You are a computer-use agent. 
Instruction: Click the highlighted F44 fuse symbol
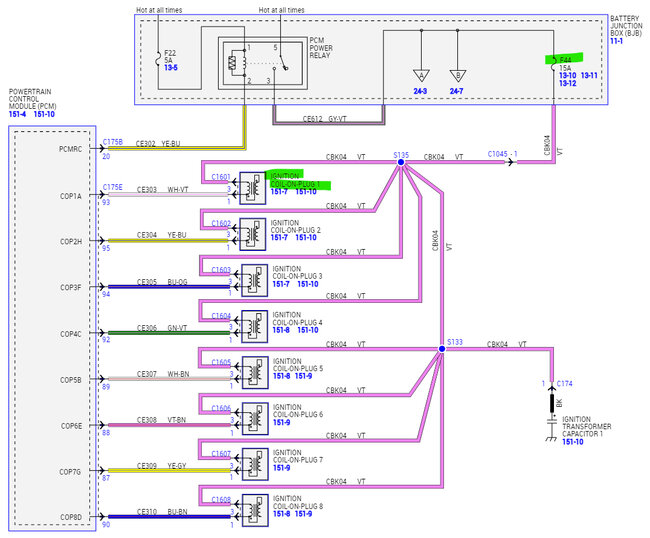click(553, 62)
